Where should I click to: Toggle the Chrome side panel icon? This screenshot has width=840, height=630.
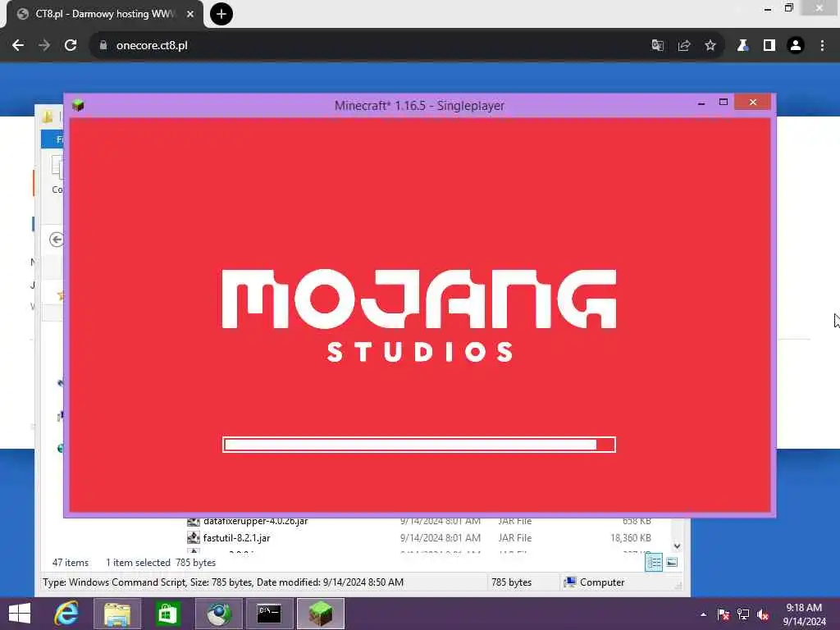point(769,46)
